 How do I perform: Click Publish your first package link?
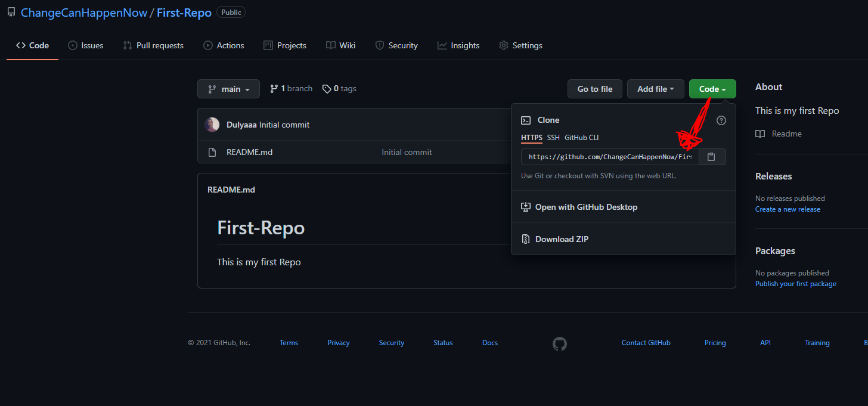tap(796, 284)
